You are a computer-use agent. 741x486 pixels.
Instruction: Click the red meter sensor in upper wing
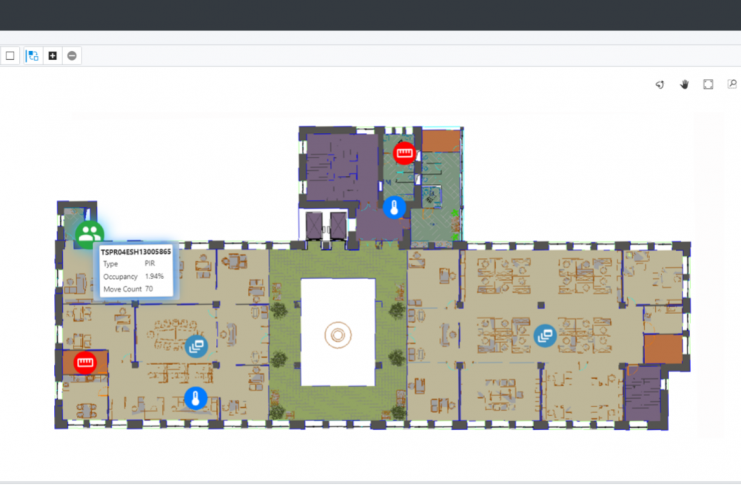404,153
